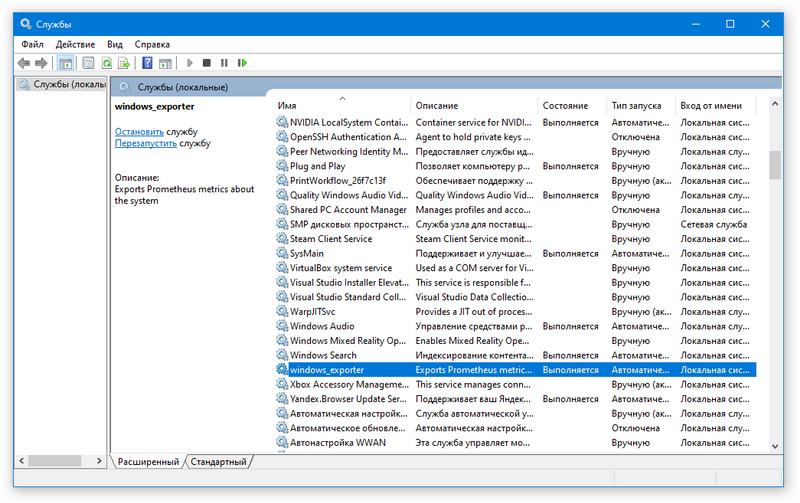Sort by the Описание column header
The image size is (800, 503).
(474, 105)
